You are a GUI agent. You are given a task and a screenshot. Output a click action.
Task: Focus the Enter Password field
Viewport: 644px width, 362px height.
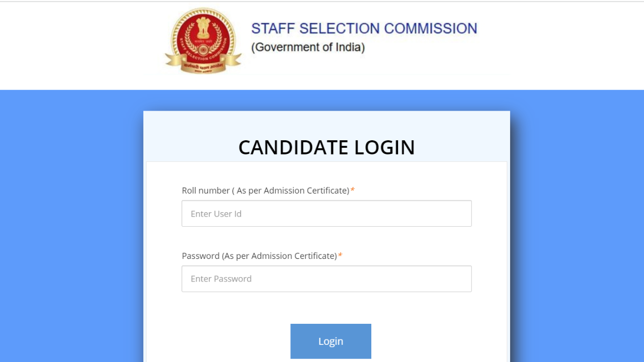[327, 279]
